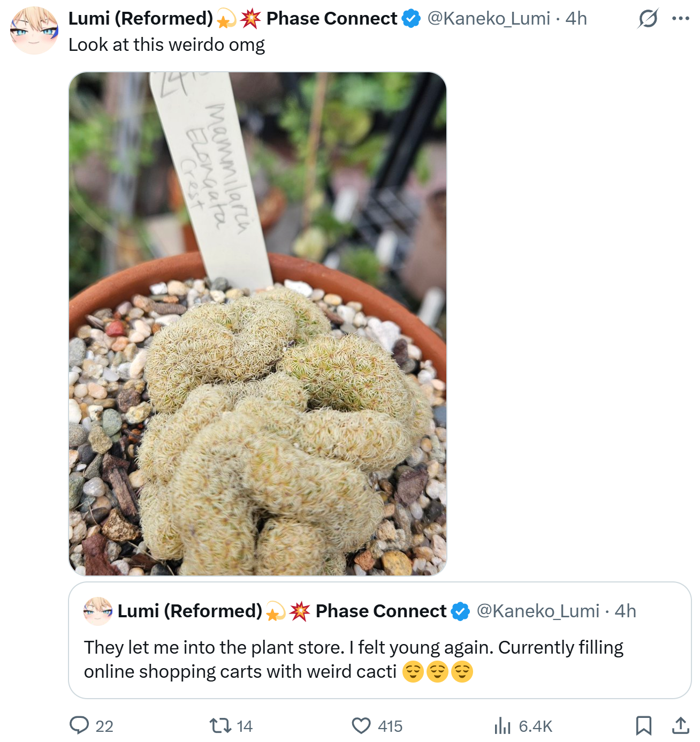Open Lumi's profile avatar on main tweet
This screenshot has height=742, width=700.
[x=34, y=31]
